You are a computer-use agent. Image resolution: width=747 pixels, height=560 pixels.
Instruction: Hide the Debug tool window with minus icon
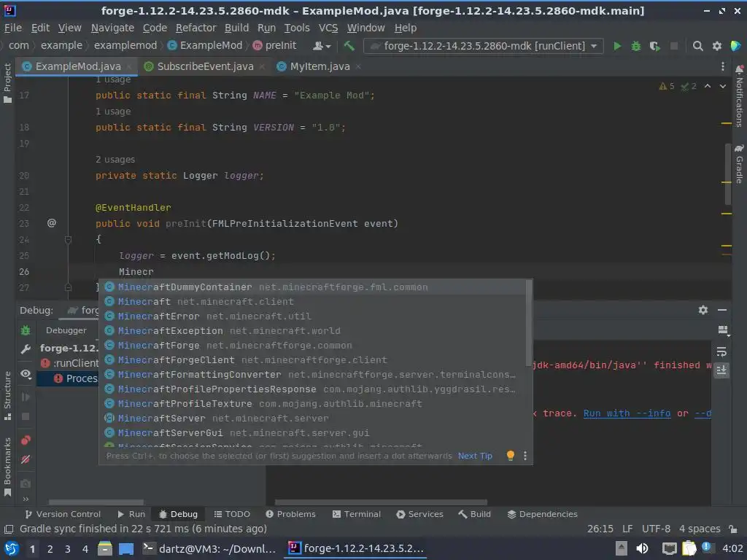click(722, 310)
